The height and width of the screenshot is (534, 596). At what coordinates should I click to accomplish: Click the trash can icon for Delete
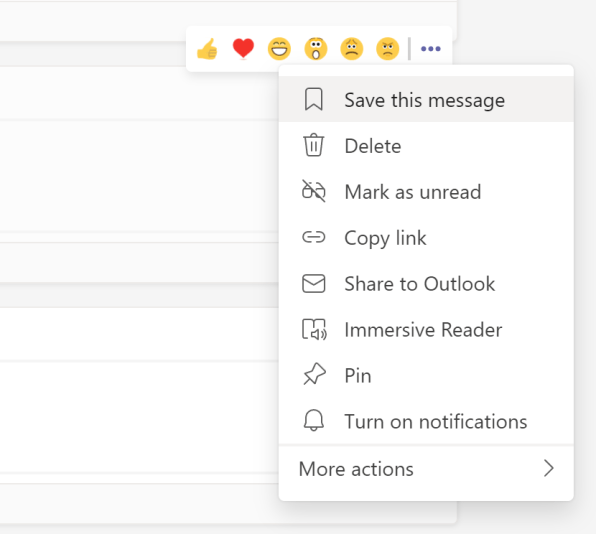click(x=314, y=145)
